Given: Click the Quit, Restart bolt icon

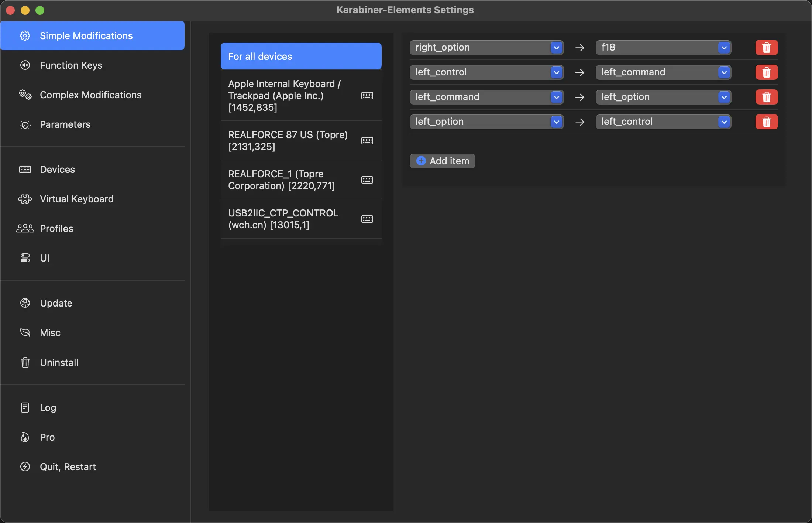Looking at the screenshot, I should coord(25,466).
